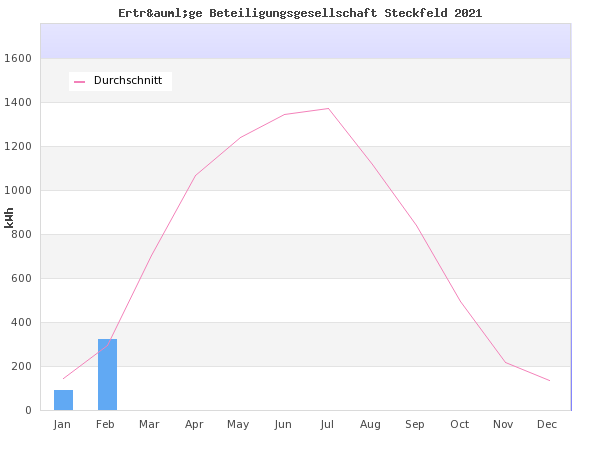Click the blue January bar
Screen dimensions: 600x450
(63, 400)
